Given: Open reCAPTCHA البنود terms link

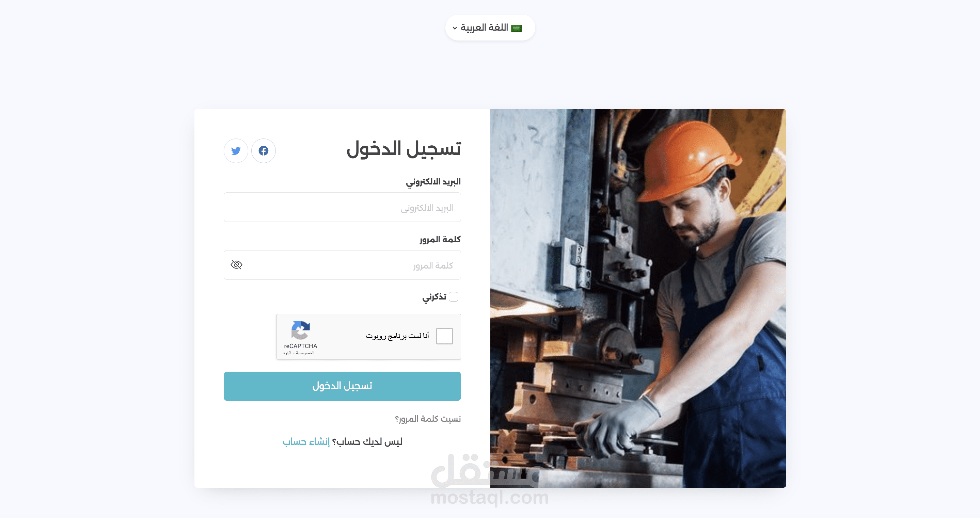Looking at the screenshot, I should [x=287, y=353].
